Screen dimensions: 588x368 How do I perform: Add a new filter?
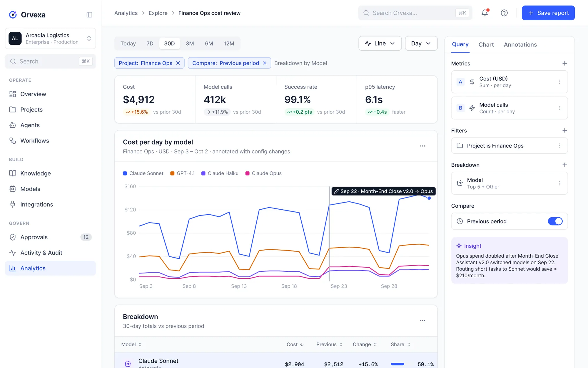pyautogui.click(x=564, y=131)
